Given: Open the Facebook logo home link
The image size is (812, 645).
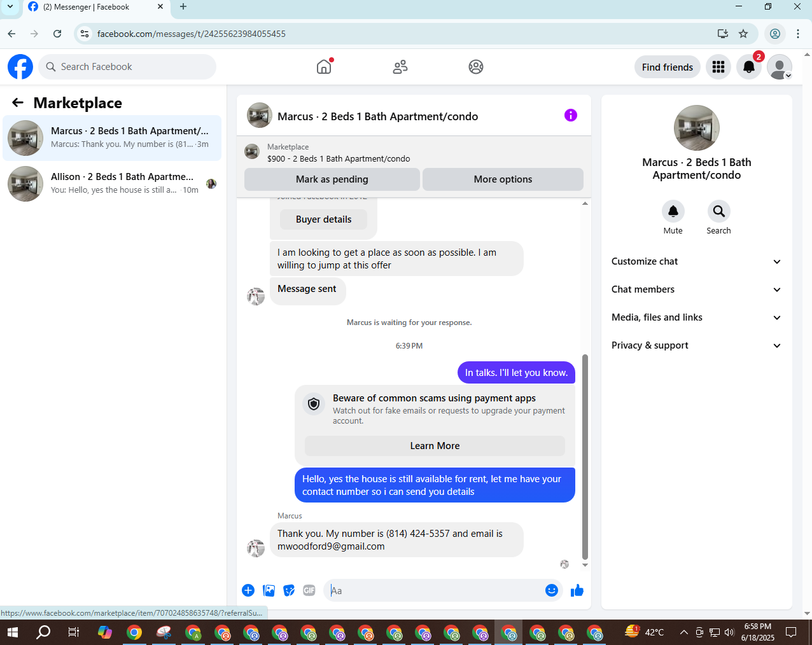Looking at the screenshot, I should 20,67.
